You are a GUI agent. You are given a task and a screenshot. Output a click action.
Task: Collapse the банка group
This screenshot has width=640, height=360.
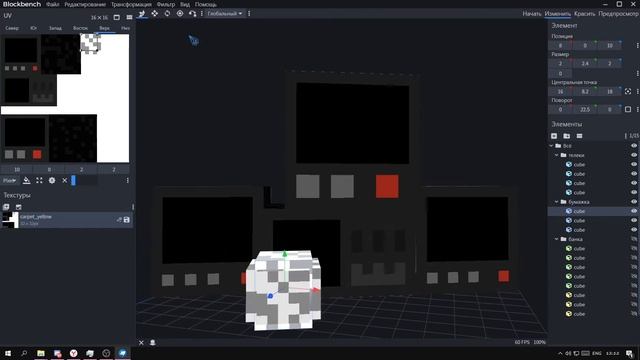[557, 239]
